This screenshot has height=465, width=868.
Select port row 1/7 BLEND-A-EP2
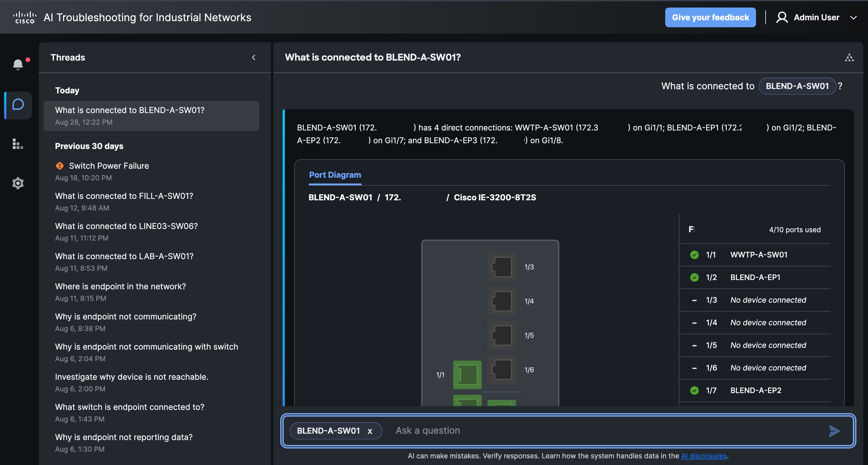click(755, 390)
